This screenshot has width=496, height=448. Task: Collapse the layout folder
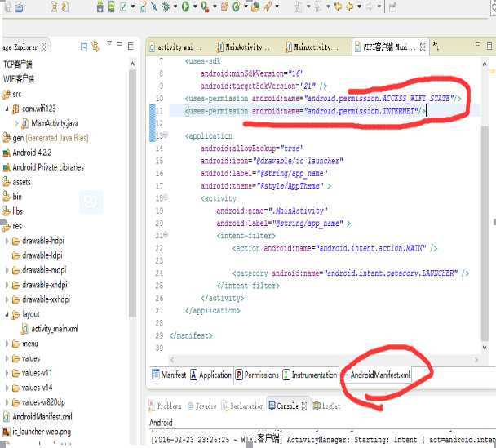click(7, 314)
